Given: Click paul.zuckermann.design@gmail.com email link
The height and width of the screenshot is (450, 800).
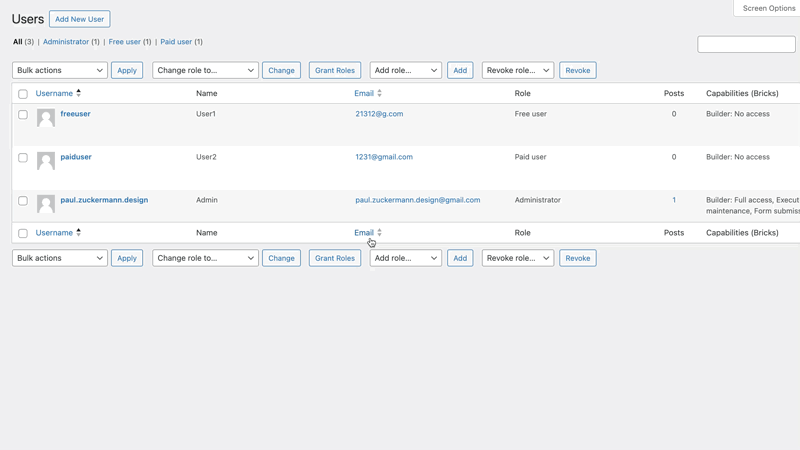Looking at the screenshot, I should pyautogui.click(x=418, y=200).
